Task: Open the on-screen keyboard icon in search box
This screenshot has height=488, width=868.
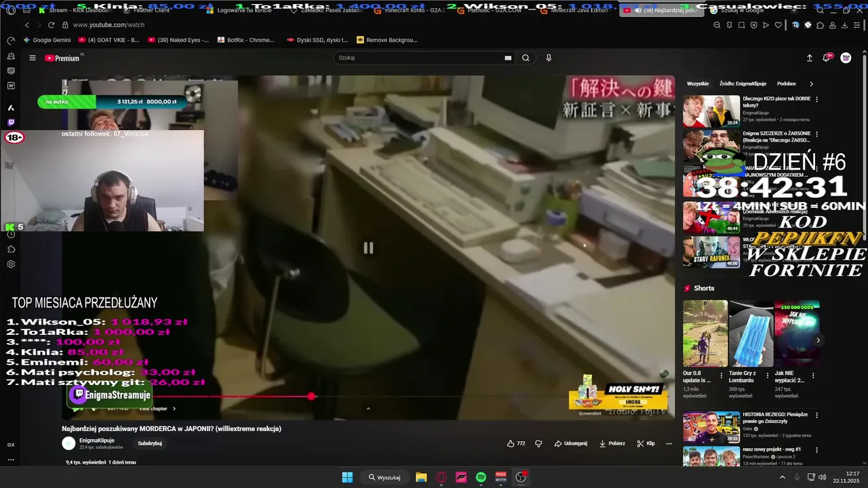Action: tap(508, 58)
